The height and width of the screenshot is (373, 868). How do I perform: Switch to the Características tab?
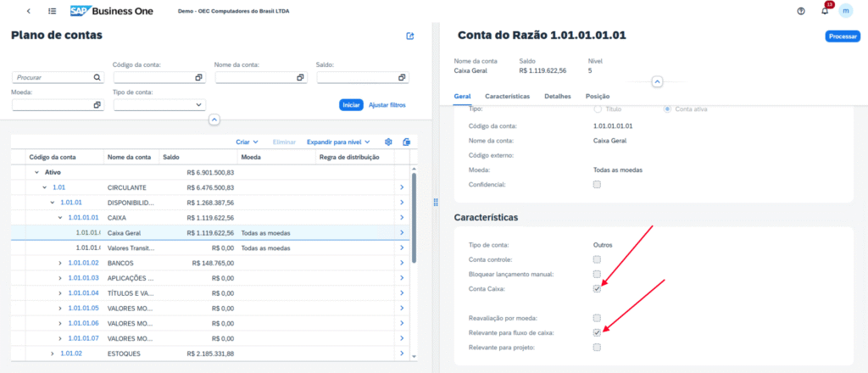[508, 97]
